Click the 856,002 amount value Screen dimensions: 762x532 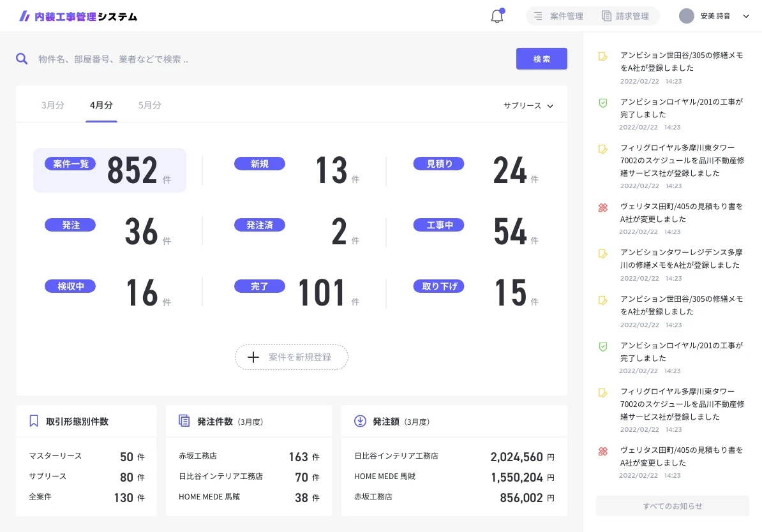pos(521,498)
